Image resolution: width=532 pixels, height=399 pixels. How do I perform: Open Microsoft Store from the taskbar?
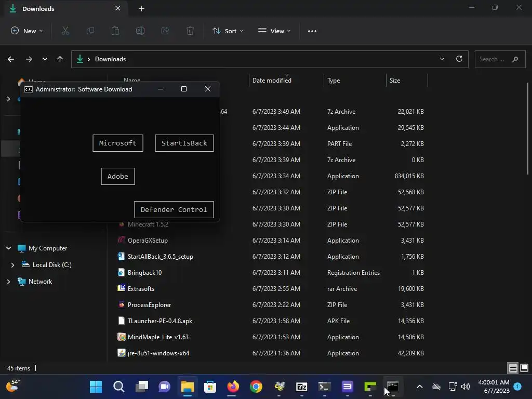[x=210, y=387]
